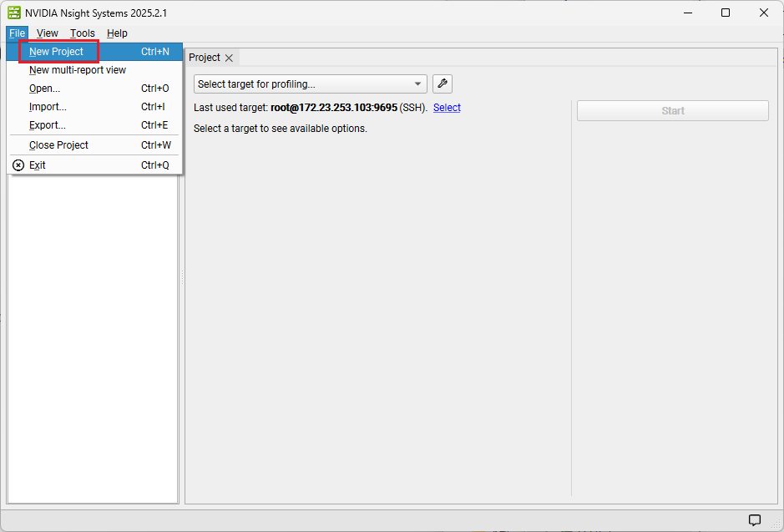Choose Close Project menu entry
Image resolution: width=784 pixels, height=532 pixels.
pos(95,145)
